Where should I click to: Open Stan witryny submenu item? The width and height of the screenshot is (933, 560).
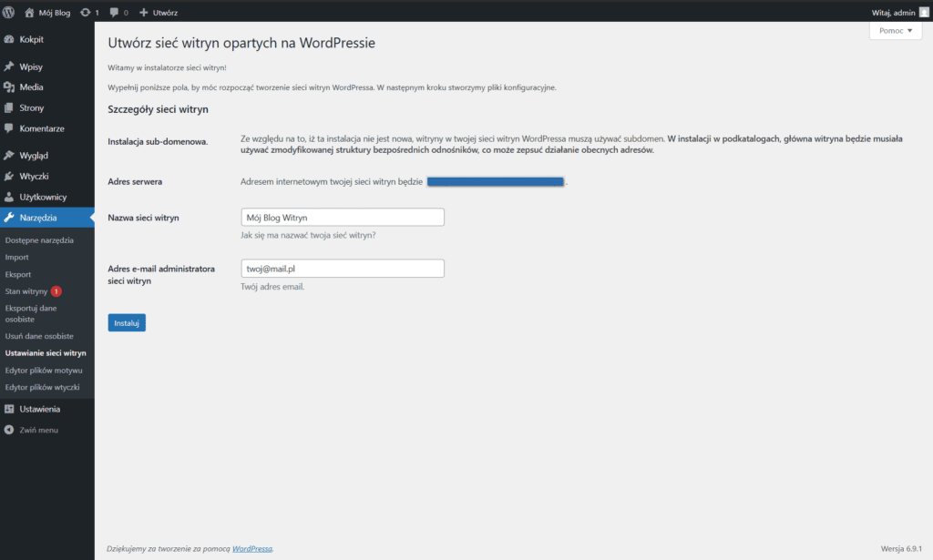26,291
